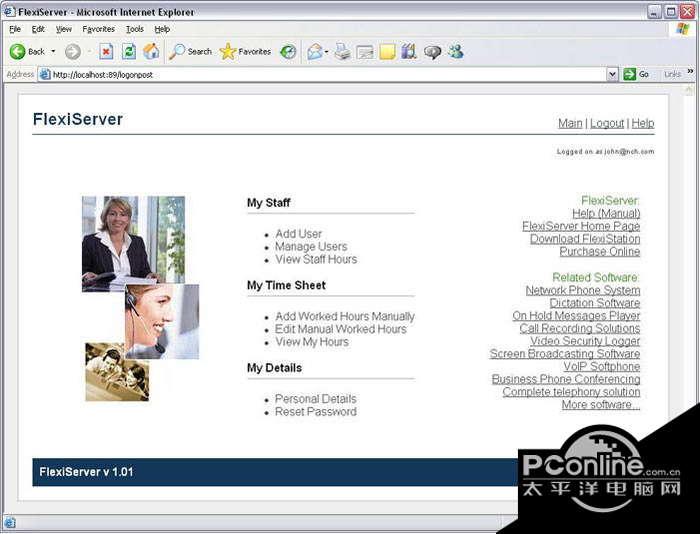The height and width of the screenshot is (534, 700).
Task: Open Reset Password link
Action: tap(316, 412)
